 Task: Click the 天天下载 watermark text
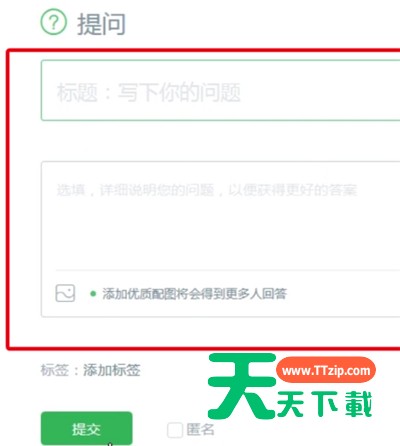click(325, 404)
